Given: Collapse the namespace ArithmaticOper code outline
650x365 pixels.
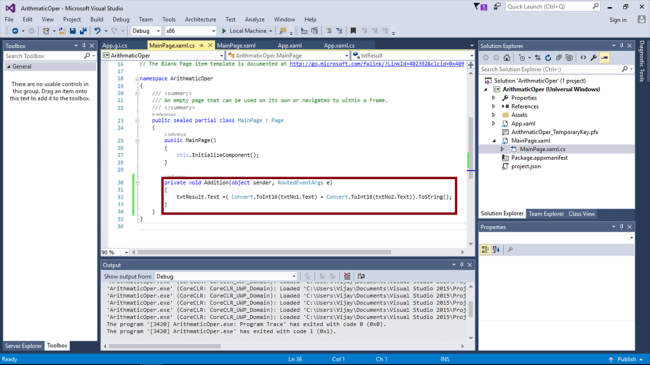Looking at the screenshot, I should coord(137,78).
